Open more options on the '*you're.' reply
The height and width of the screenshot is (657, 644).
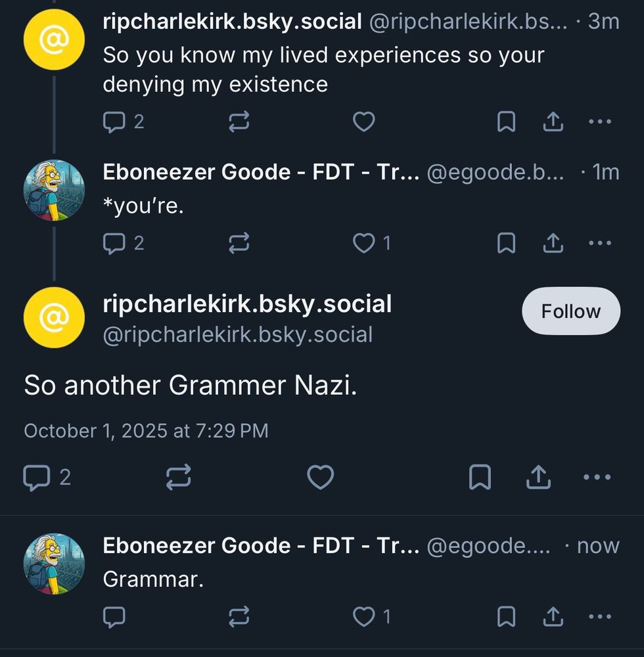click(600, 244)
